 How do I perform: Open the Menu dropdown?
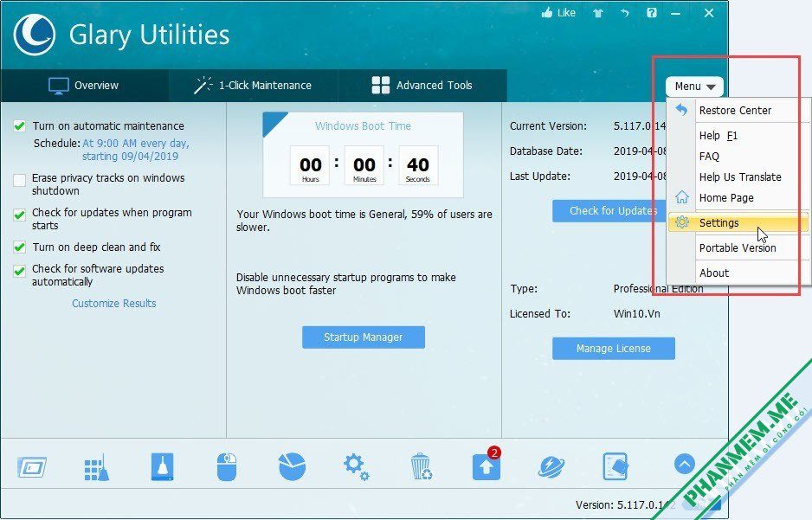[x=694, y=87]
